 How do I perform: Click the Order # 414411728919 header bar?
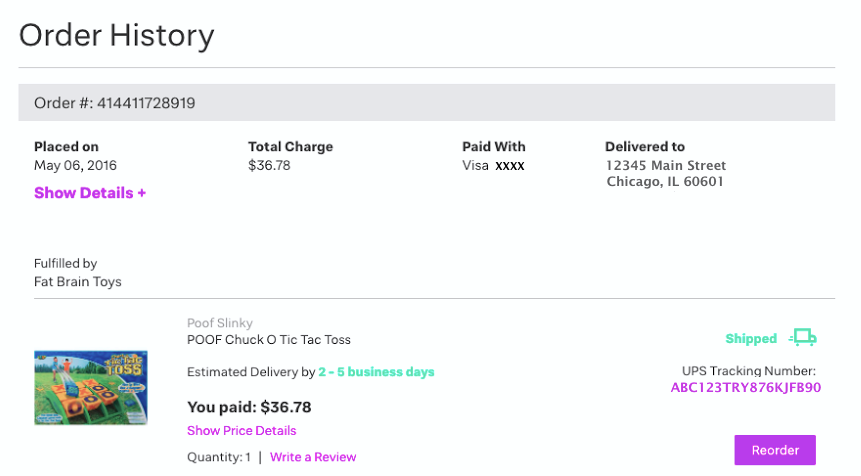coord(426,103)
